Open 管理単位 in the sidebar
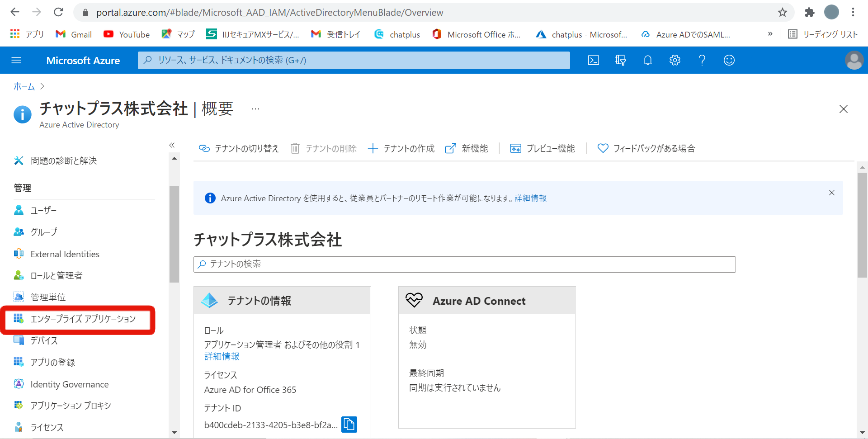 [x=40, y=297]
